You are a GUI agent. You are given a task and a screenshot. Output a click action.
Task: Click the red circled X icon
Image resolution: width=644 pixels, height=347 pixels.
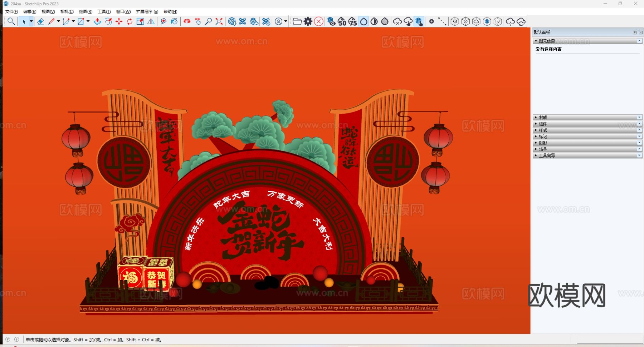point(319,21)
